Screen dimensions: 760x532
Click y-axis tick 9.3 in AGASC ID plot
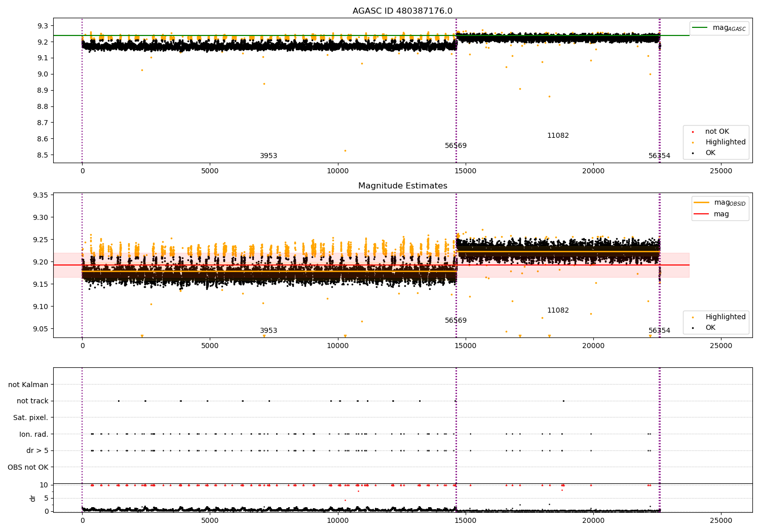pyautogui.click(x=43, y=26)
